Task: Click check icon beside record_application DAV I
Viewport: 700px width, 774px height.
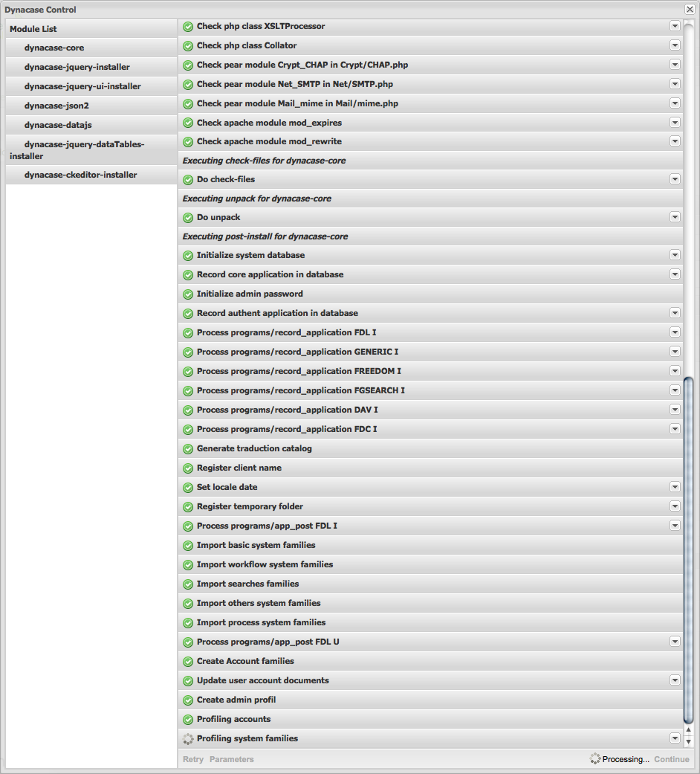Action: click(188, 410)
